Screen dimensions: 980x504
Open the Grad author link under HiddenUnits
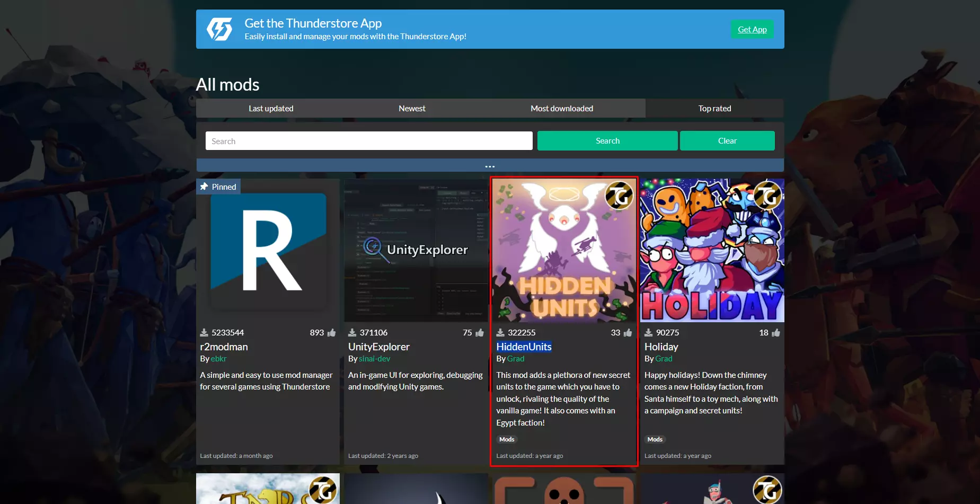coord(516,359)
